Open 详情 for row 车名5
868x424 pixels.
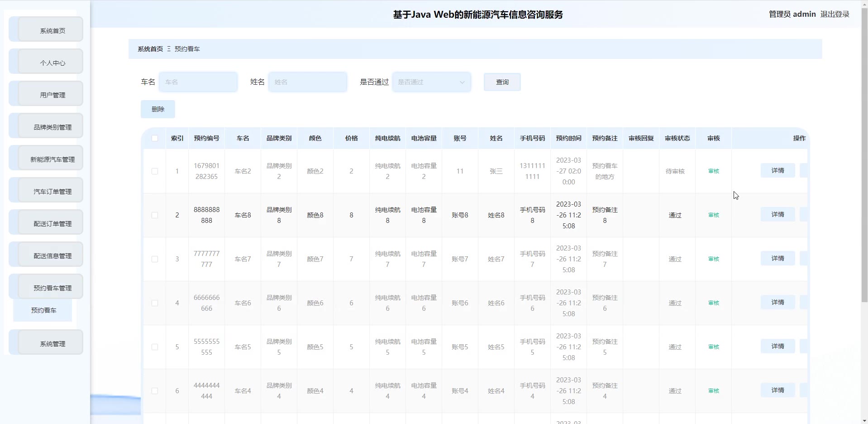coord(777,346)
